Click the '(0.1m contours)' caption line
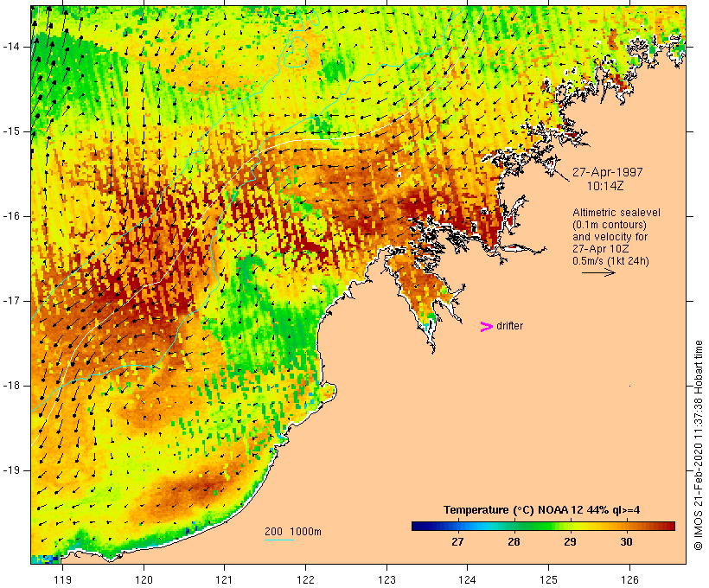 [x=610, y=225]
